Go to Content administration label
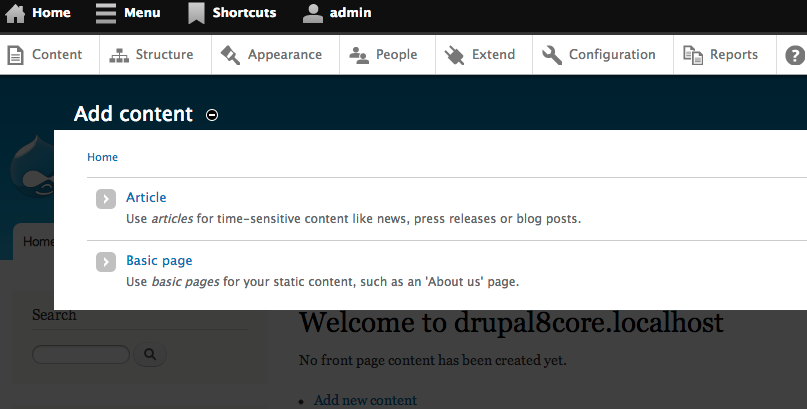 pyautogui.click(x=57, y=55)
